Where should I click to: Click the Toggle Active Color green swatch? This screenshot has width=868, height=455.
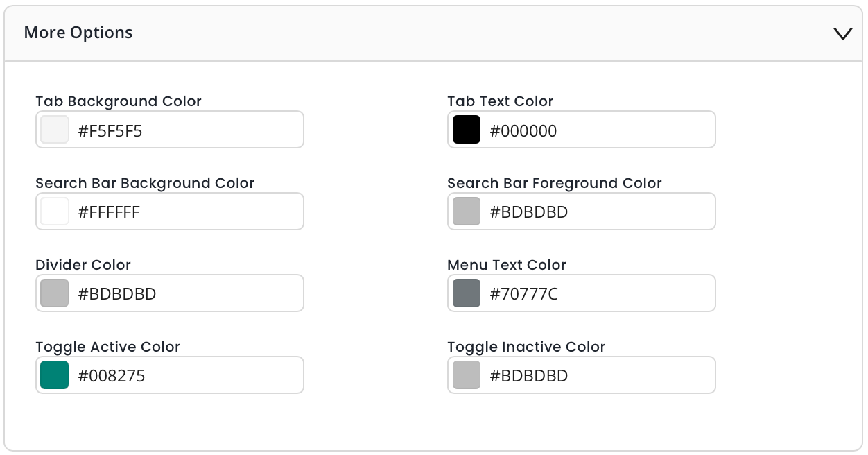point(55,375)
